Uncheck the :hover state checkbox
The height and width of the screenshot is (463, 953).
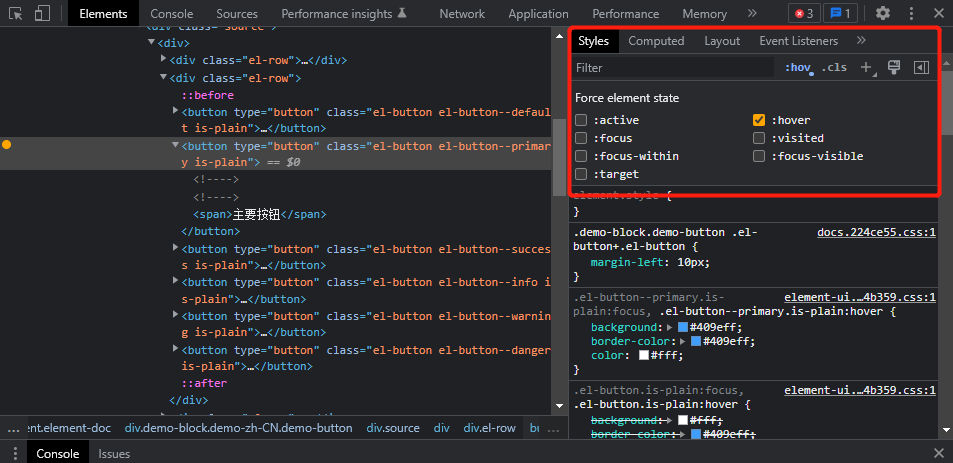(x=759, y=120)
